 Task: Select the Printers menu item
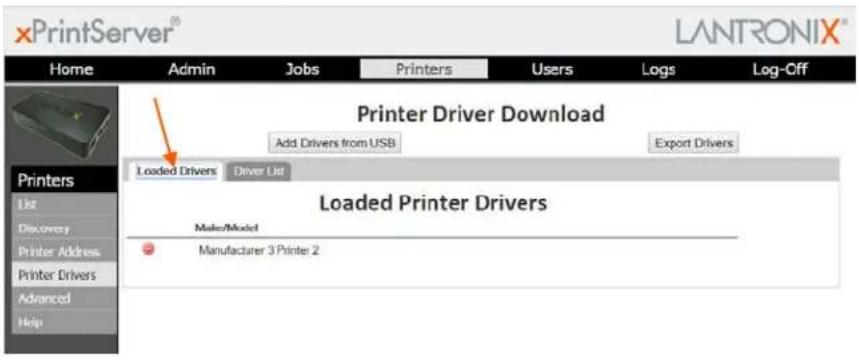click(423, 69)
